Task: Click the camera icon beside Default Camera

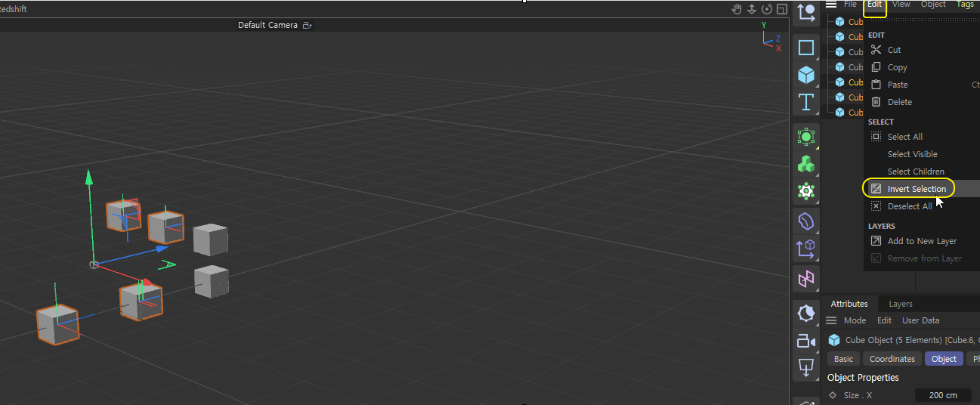Action: click(x=307, y=25)
